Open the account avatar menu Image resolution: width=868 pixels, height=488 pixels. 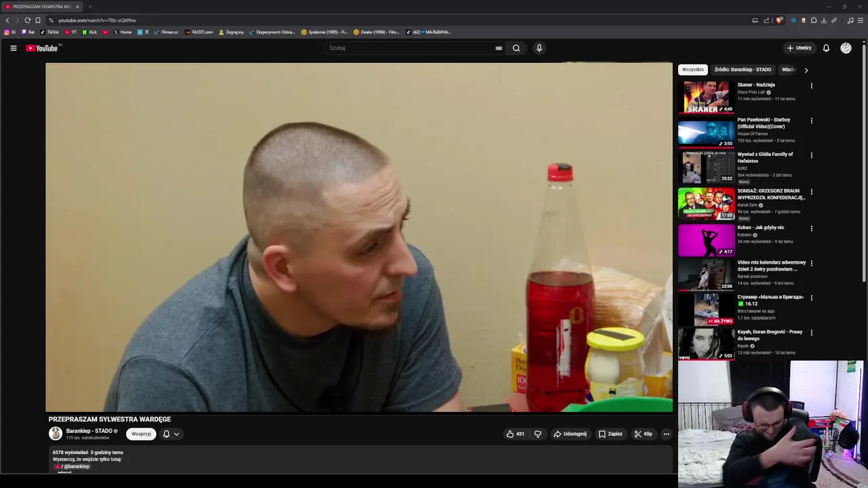pos(846,48)
